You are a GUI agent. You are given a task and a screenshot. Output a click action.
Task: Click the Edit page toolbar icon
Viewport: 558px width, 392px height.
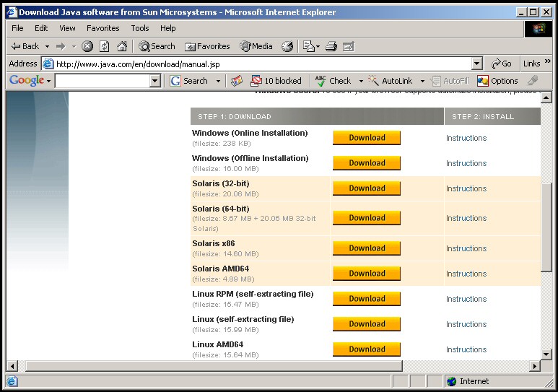point(349,46)
